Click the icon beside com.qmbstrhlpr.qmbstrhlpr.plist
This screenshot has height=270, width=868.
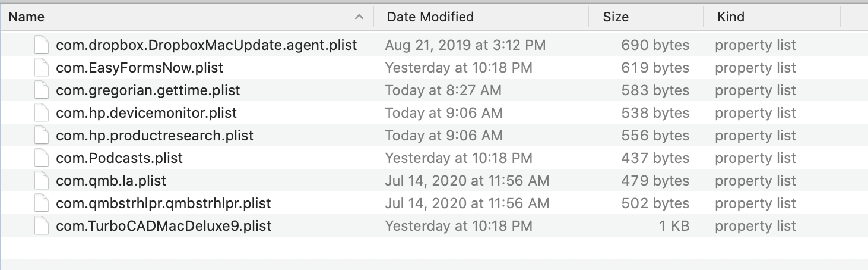tap(40, 203)
